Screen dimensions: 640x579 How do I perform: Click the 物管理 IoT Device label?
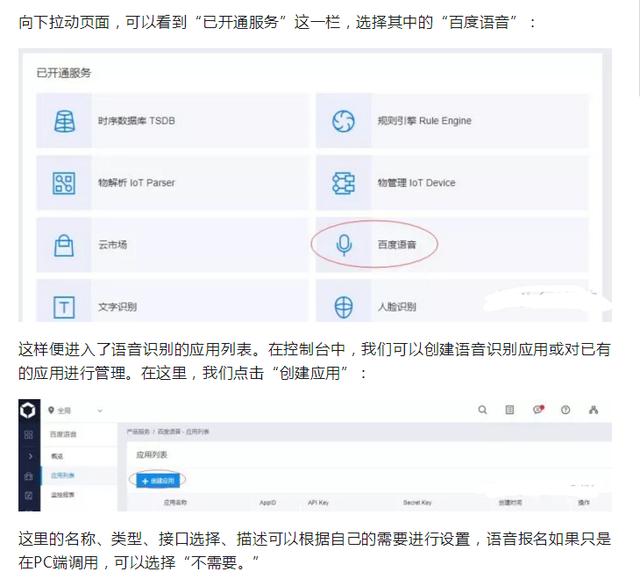pos(416,182)
